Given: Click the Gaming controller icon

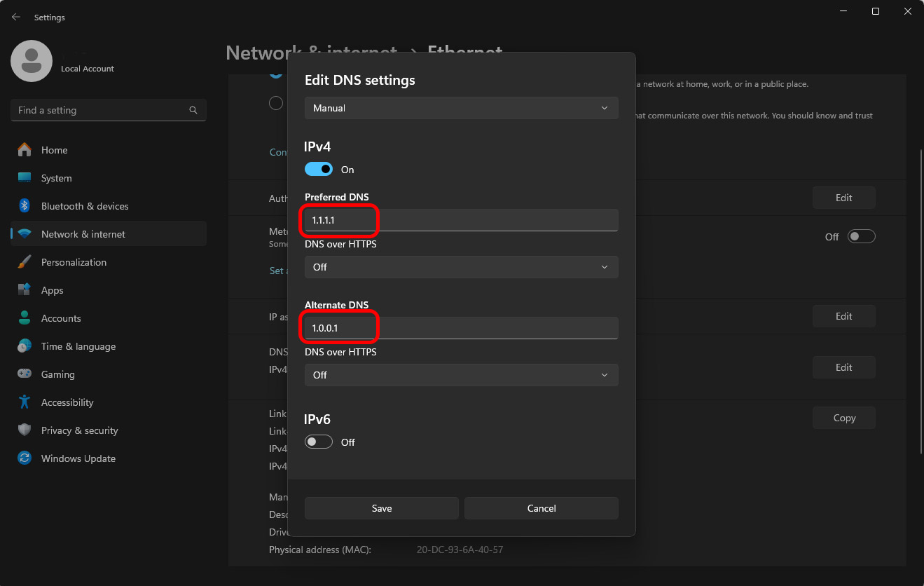Looking at the screenshot, I should (x=25, y=374).
